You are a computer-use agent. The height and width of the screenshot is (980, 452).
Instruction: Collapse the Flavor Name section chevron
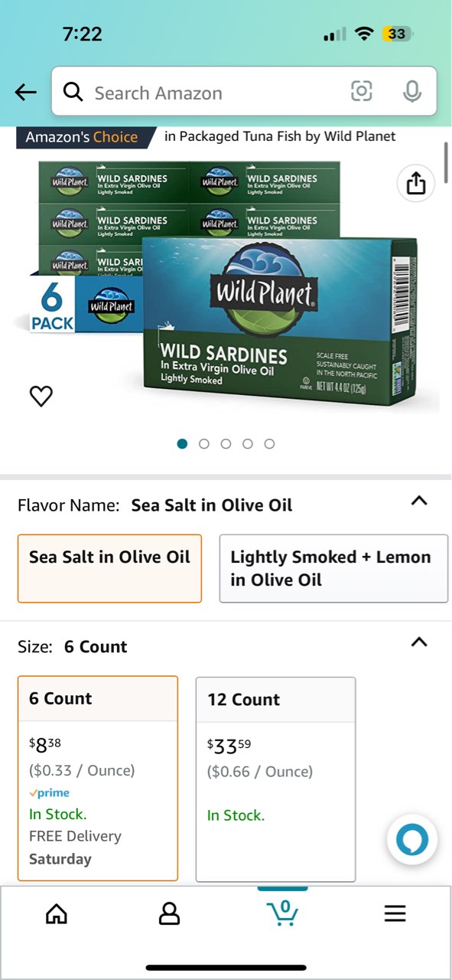point(418,501)
